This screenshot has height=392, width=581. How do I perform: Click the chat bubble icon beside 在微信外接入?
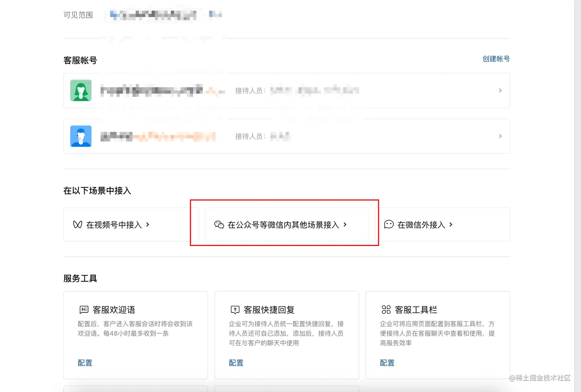(x=389, y=224)
